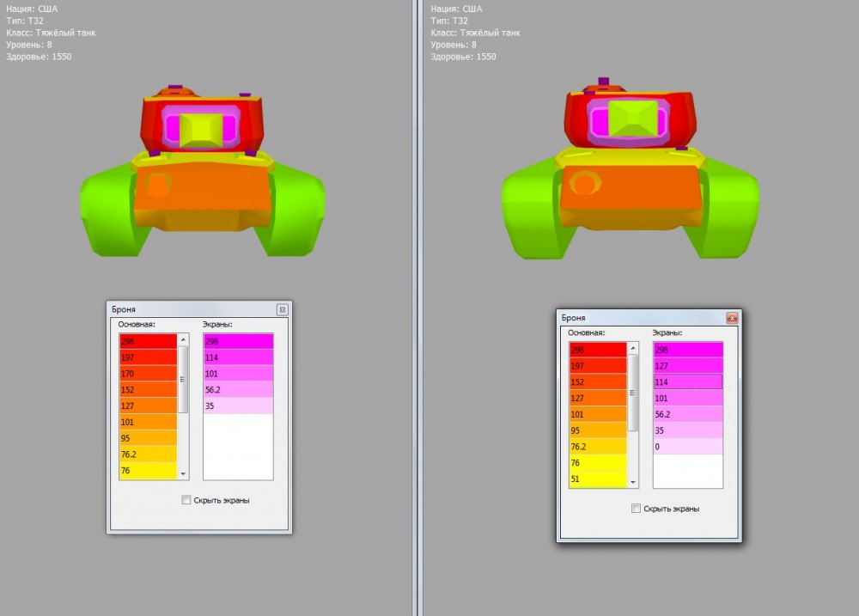The width and height of the screenshot is (859, 616).
Task: Close the right Броня dialog with red X
Action: [731, 318]
